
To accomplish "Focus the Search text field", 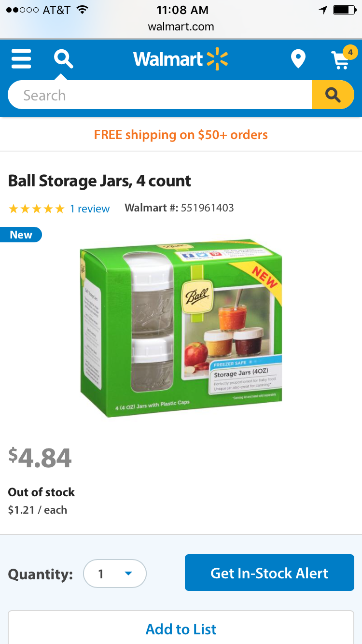I will (160, 95).
